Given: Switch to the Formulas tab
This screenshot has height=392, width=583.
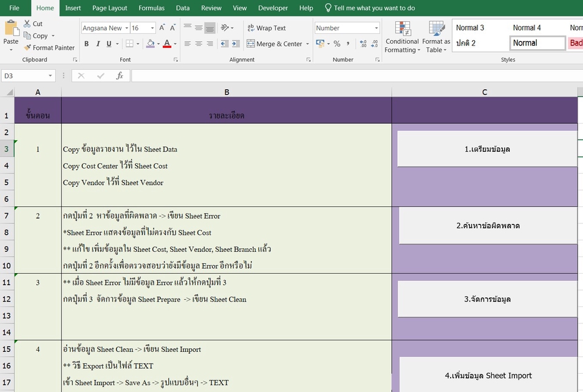Looking at the screenshot, I should coord(151,8).
